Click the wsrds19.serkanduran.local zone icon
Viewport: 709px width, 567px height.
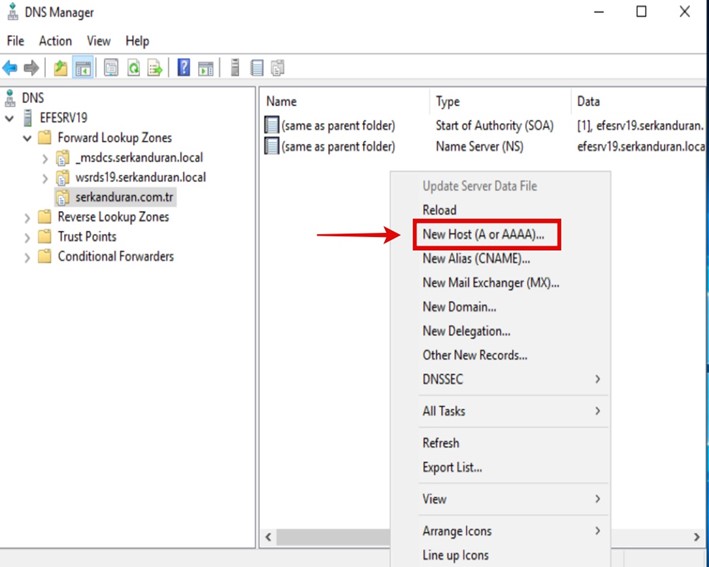coord(62,177)
